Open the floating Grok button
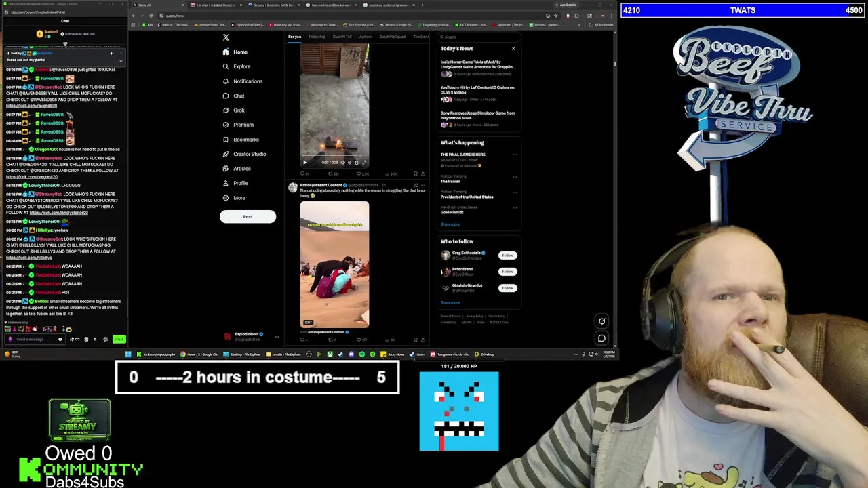868x488 pixels. tap(601, 321)
